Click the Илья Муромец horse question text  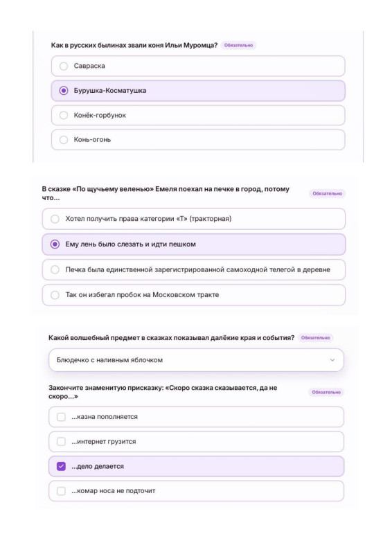point(134,45)
